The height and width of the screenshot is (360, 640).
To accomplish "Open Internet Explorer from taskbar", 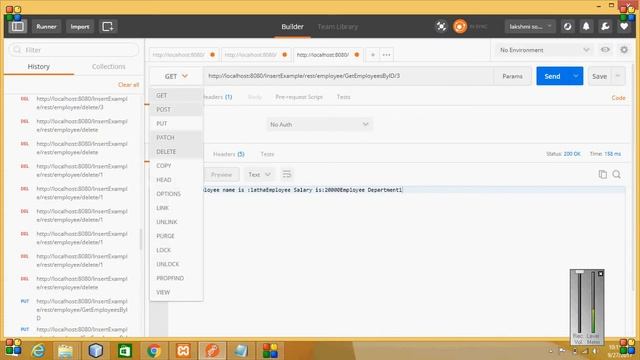I will tap(38, 351).
